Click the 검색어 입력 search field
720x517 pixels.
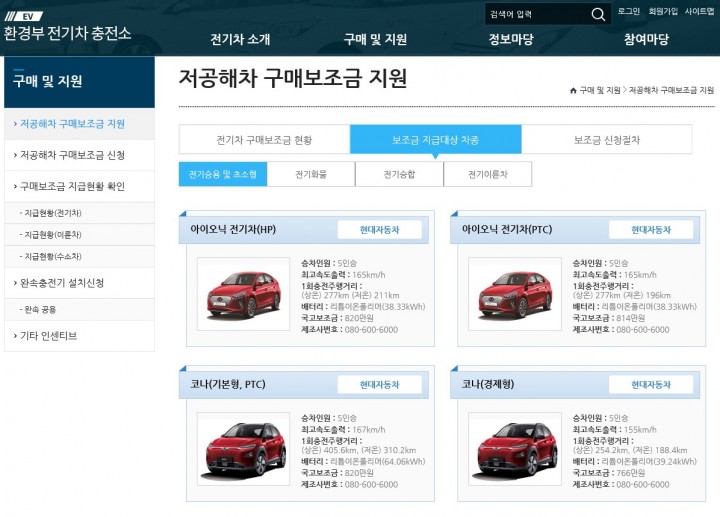(537, 14)
